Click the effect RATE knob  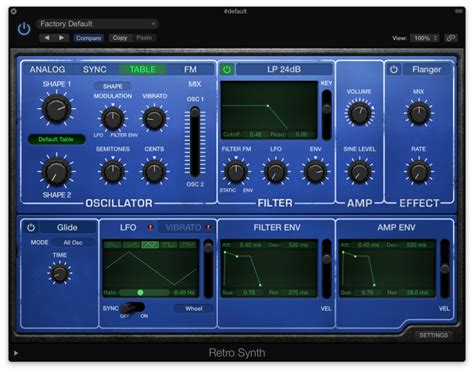point(419,172)
